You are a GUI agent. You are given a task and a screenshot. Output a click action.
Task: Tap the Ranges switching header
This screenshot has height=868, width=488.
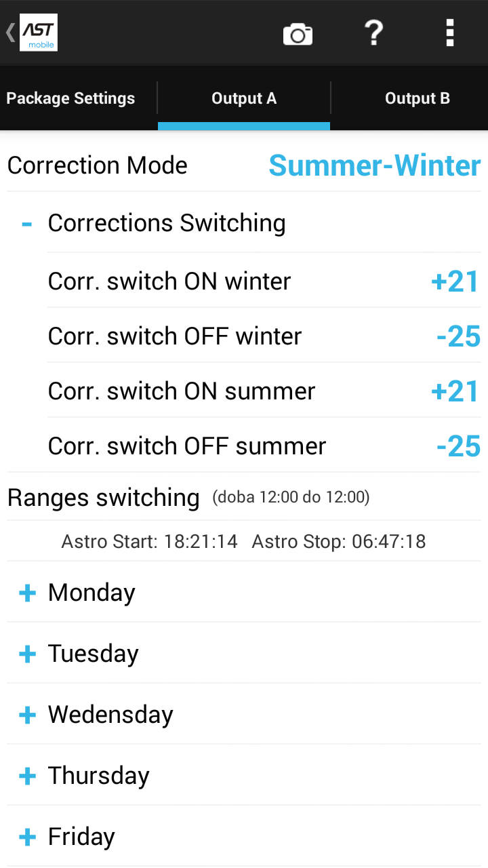tap(104, 498)
